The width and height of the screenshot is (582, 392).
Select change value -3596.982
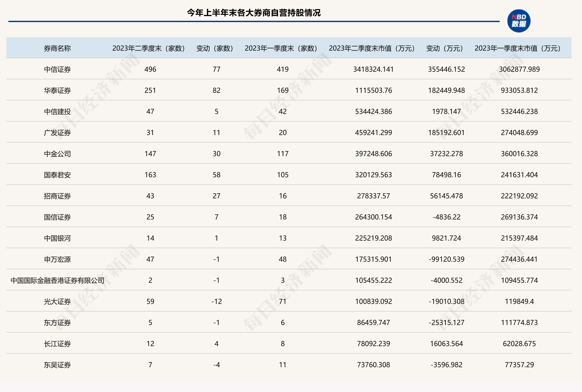coord(446,365)
